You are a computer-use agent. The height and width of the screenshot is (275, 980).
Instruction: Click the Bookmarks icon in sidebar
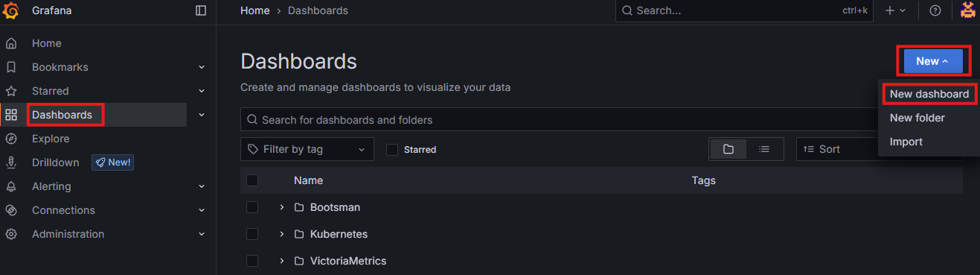(11, 67)
